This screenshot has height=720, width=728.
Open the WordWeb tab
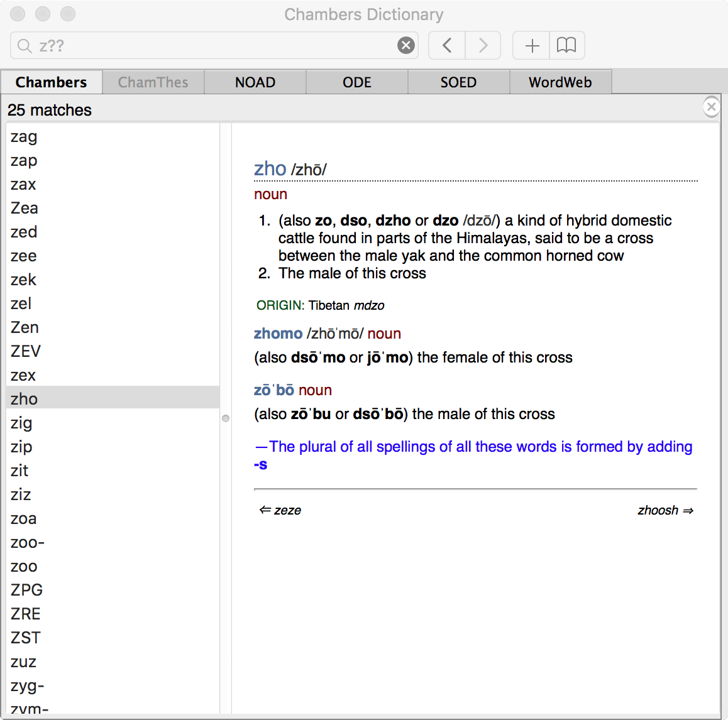[x=560, y=82]
